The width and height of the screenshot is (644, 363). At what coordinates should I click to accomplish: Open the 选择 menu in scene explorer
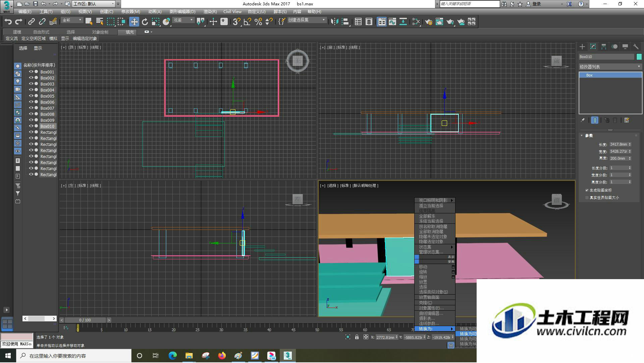23,48
